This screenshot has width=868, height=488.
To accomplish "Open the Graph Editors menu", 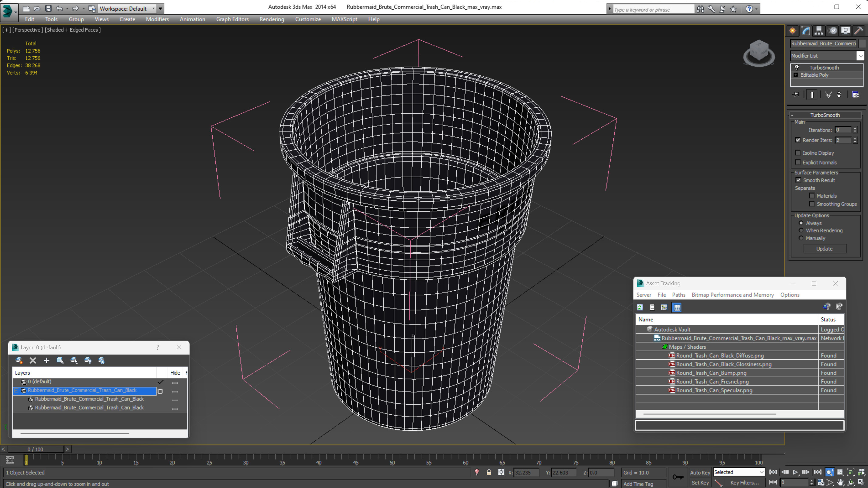I will pyautogui.click(x=232, y=19).
